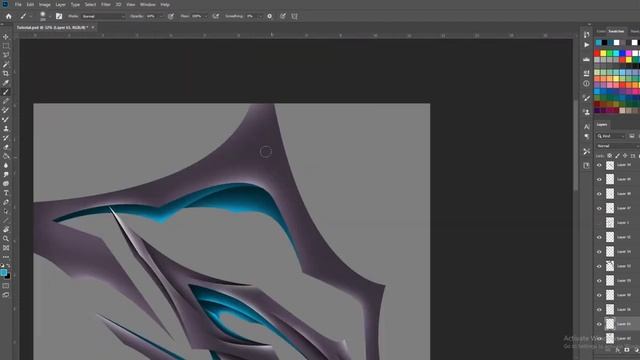The image size is (640, 360).
Task: Open the Info panel icon
Action: click(x=587, y=83)
